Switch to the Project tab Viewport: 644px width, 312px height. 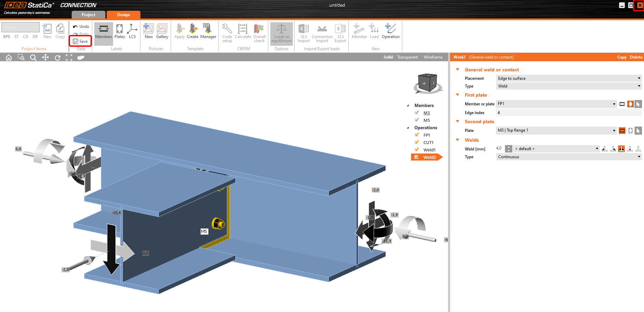tap(88, 15)
